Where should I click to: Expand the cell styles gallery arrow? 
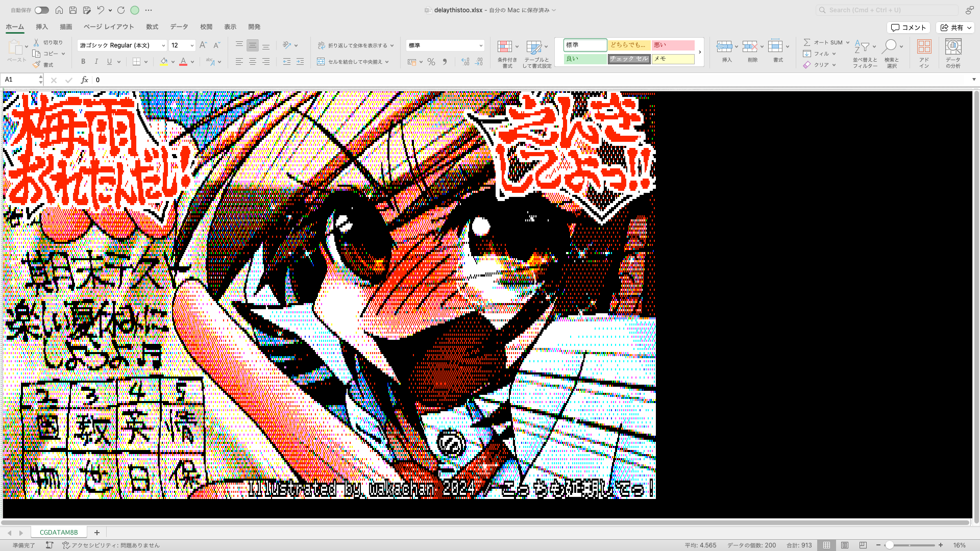(700, 52)
